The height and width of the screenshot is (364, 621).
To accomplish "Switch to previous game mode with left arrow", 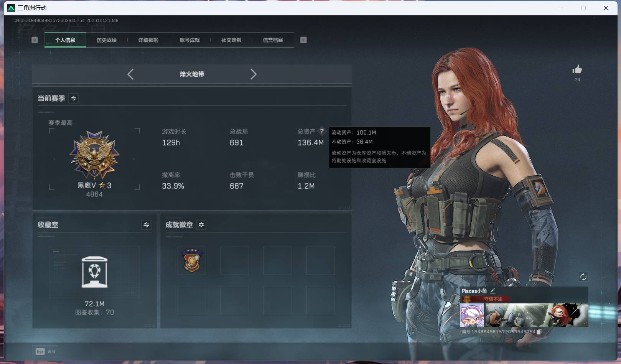I will tap(130, 74).
